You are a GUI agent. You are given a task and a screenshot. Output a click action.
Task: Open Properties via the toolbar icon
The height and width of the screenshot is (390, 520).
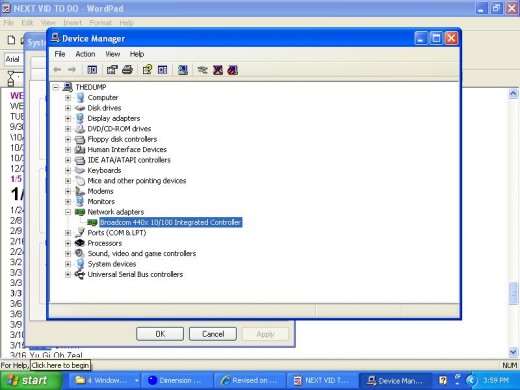[x=112, y=70]
